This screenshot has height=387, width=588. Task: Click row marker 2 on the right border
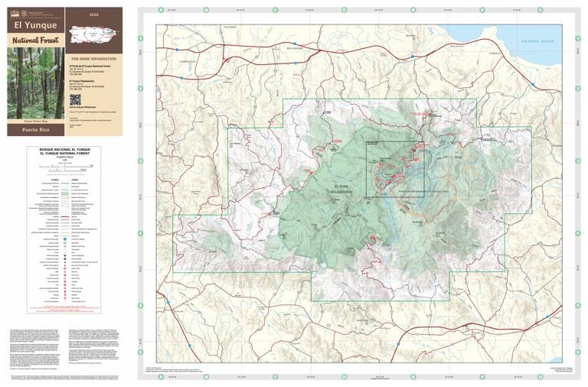578,89
